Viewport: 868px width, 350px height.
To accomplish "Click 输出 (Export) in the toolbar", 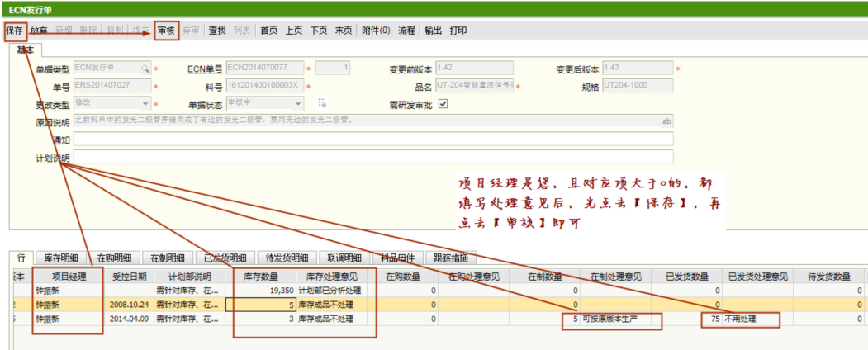I will click(x=433, y=31).
